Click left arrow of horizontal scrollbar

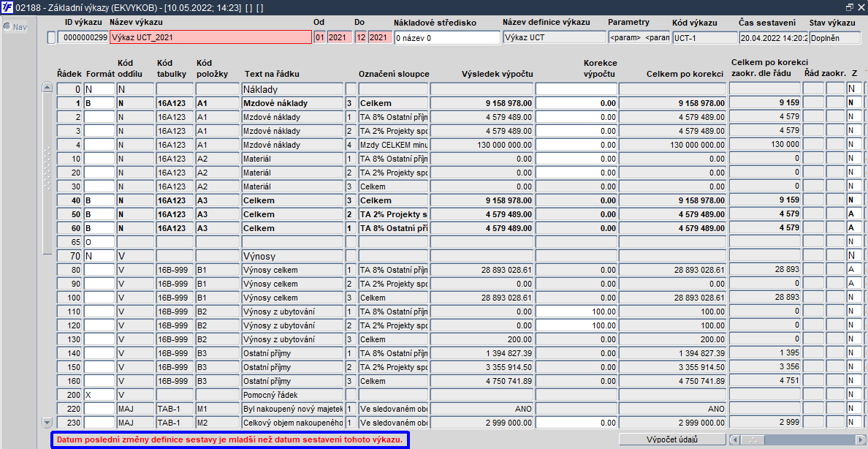(x=734, y=439)
